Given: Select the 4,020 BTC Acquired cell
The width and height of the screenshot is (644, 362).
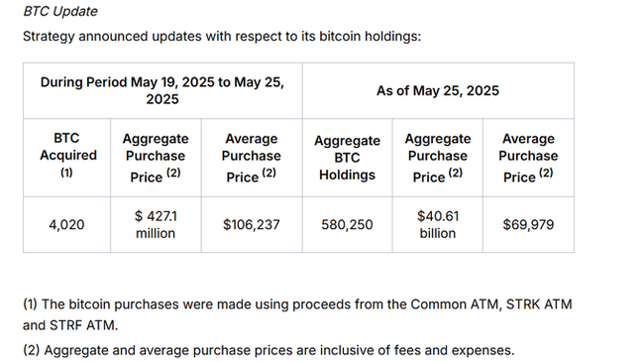Looking at the screenshot, I should pyautogui.click(x=66, y=224).
